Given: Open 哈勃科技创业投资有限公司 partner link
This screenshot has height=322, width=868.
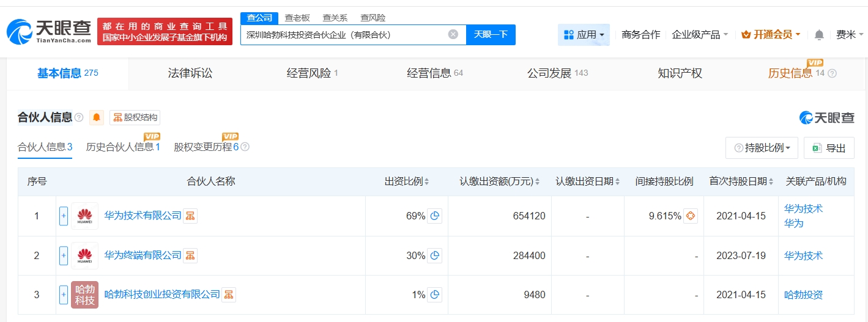Looking at the screenshot, I should (x=162, y=295).
